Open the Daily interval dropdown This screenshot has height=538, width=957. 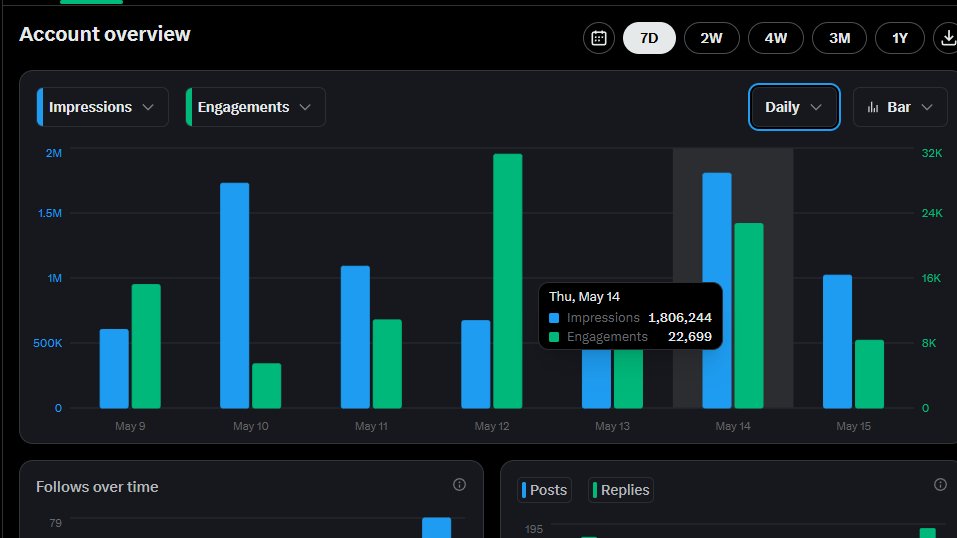[x=794, y=107]
